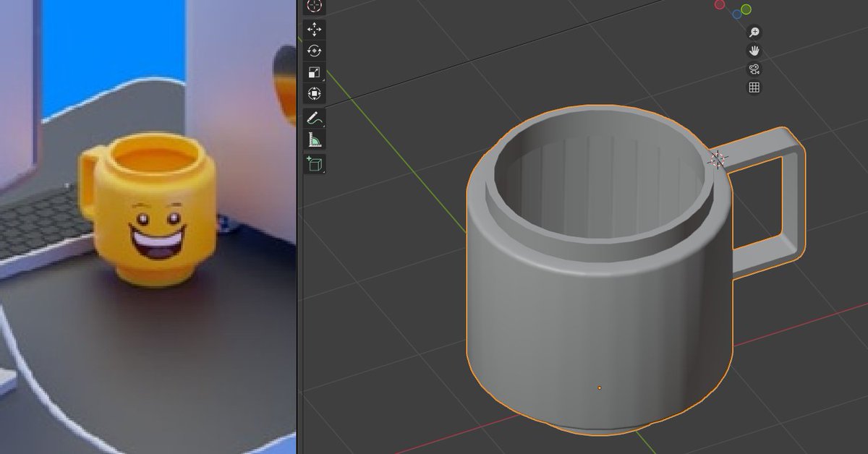The height and width of the screenshot is (454, 868).
Task: Toggle the camera view button
Action: (x=754, y=69)
